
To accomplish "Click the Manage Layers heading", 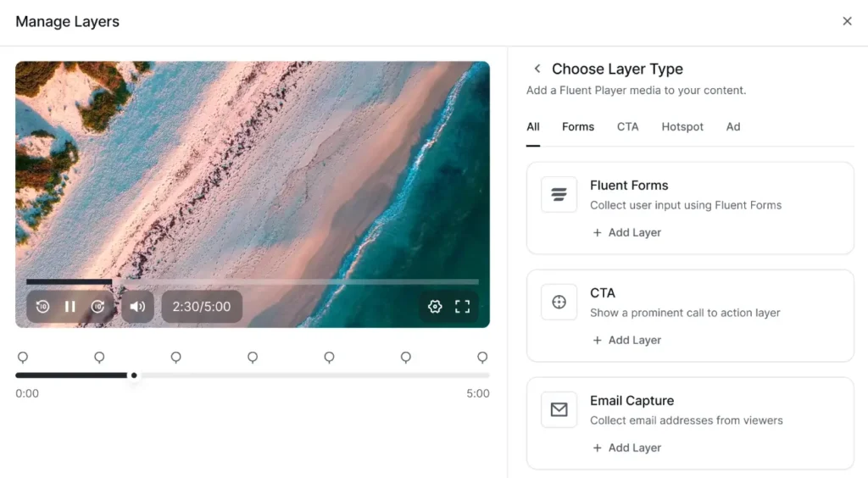I will coord(68,21).
